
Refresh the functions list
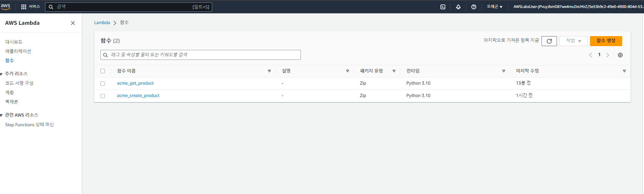pyautogui.click(x=549, y=41)
